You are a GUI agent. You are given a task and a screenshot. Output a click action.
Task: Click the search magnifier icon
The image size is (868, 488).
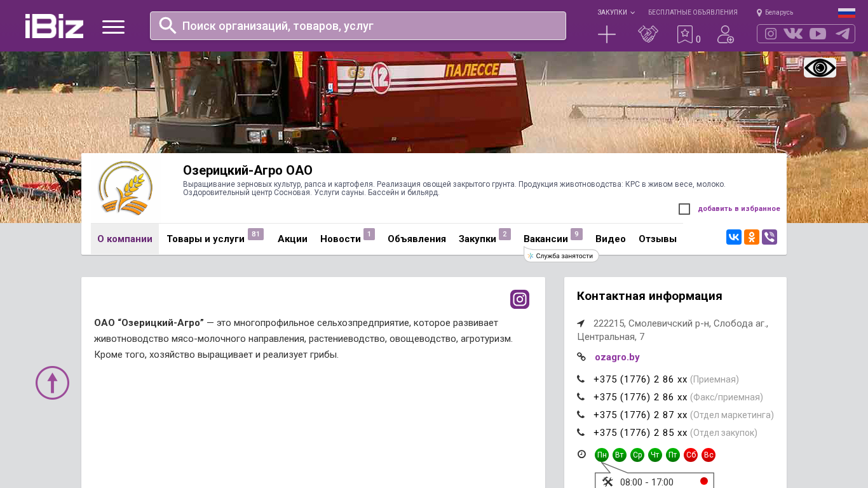167,25
